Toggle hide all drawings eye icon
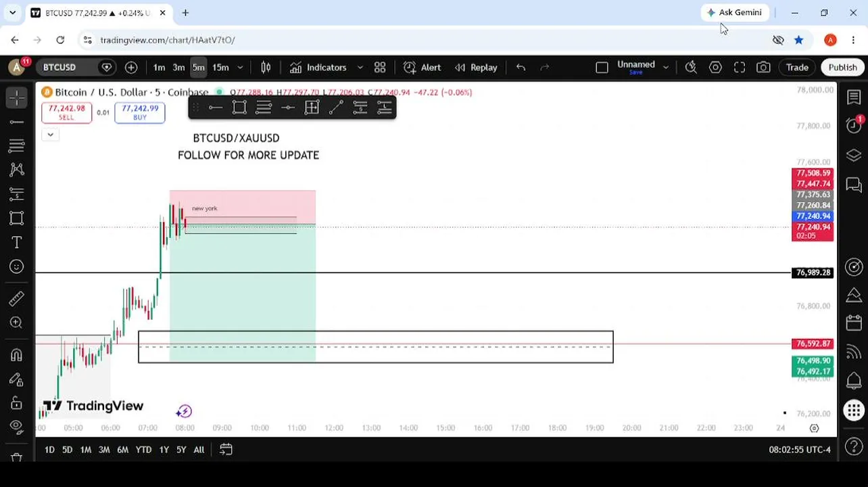The height and width of the screenshot is (487, 868). 17,427
